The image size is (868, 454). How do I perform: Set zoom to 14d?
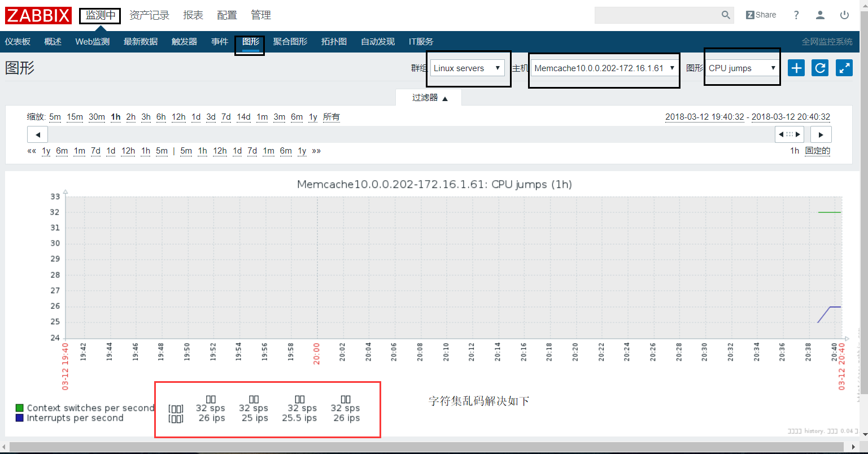click(243, 117)
